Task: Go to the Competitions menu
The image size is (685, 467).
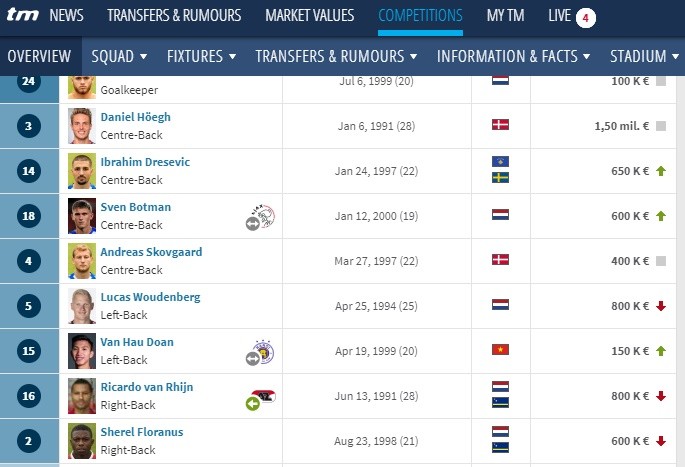Action: pos(420,16)
